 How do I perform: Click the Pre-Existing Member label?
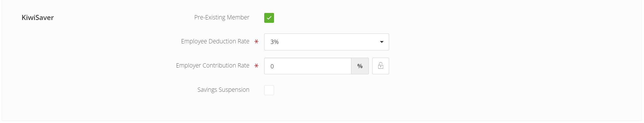pos(222,17)
